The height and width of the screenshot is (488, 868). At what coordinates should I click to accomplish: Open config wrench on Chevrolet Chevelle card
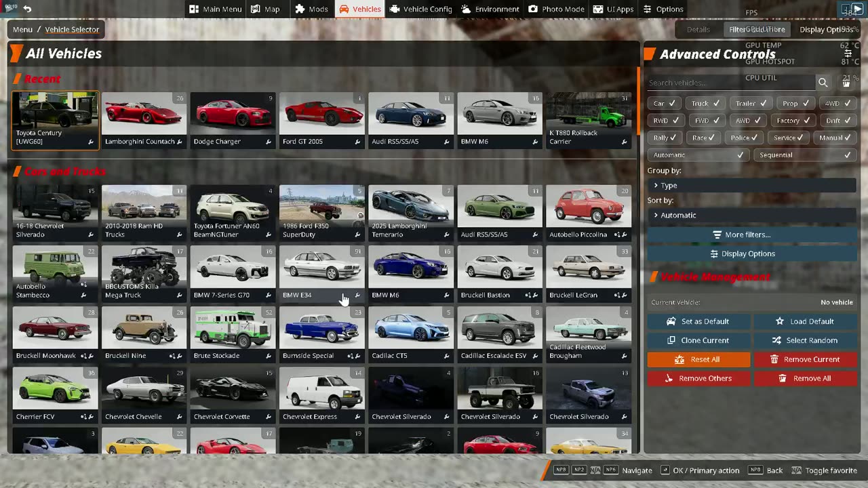[x=179, y=417]
